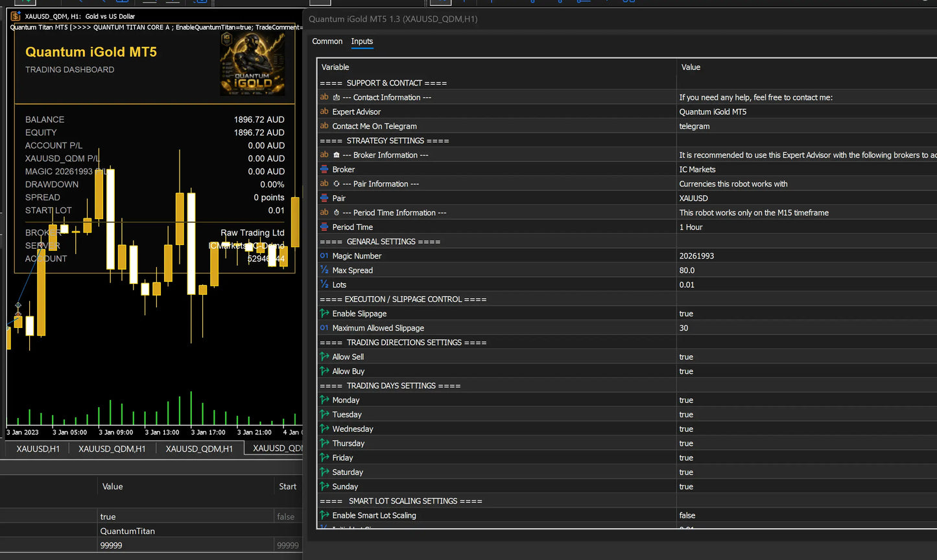Click the boolean icon beside Saturday
Screen dimensions: 937x560
[324, 472]
